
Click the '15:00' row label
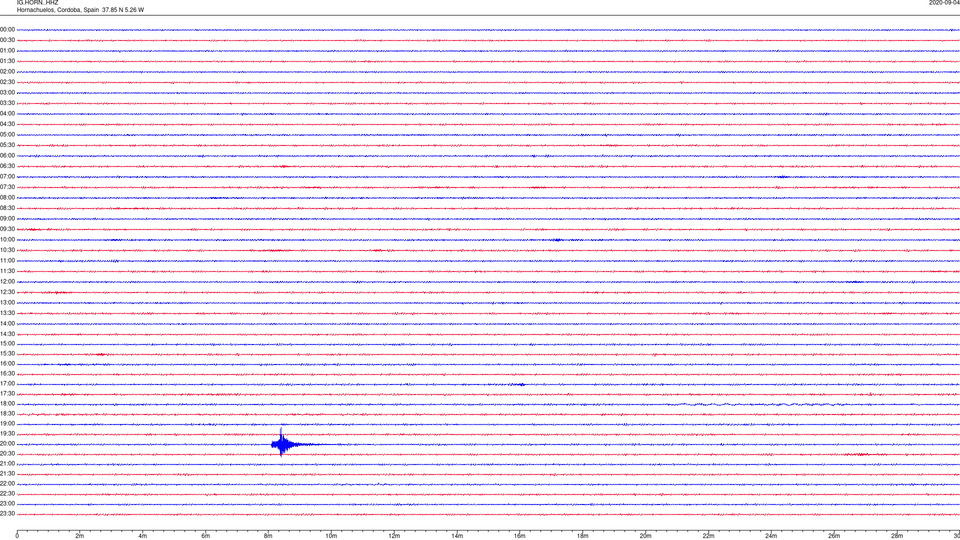7,343
